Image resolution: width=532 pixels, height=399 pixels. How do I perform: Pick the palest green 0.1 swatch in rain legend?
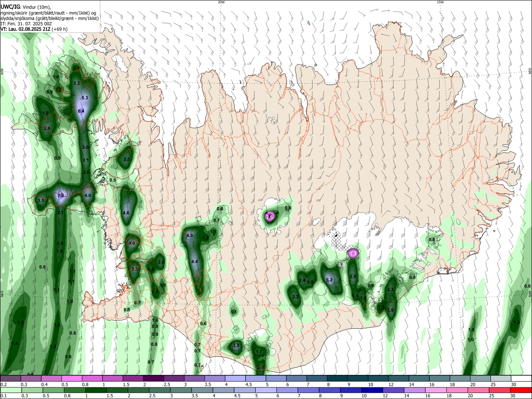11,390
